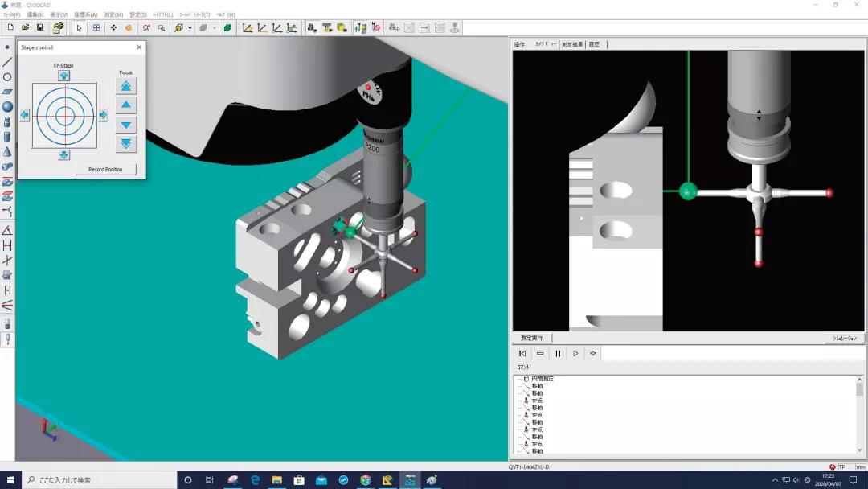Screen dimensions: 868x489
Task: Move XY-Stage right with the right arrow
Action: coord(103,115)
